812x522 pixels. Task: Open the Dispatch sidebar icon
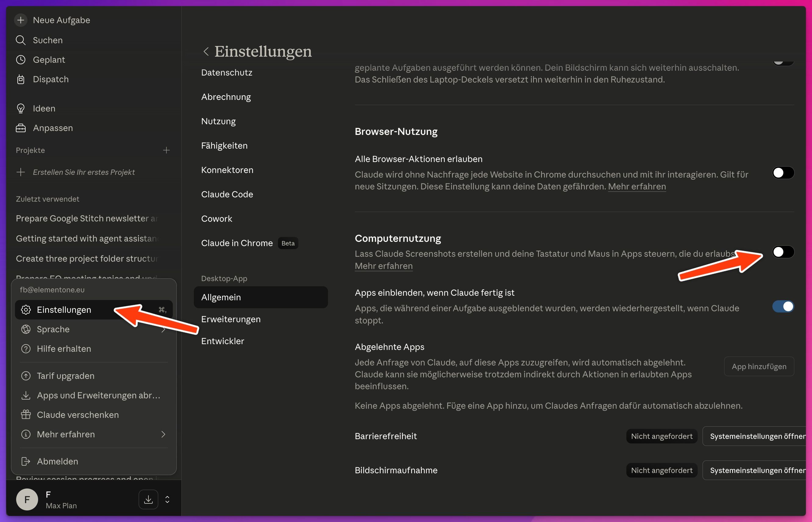(x=21, y=79)
